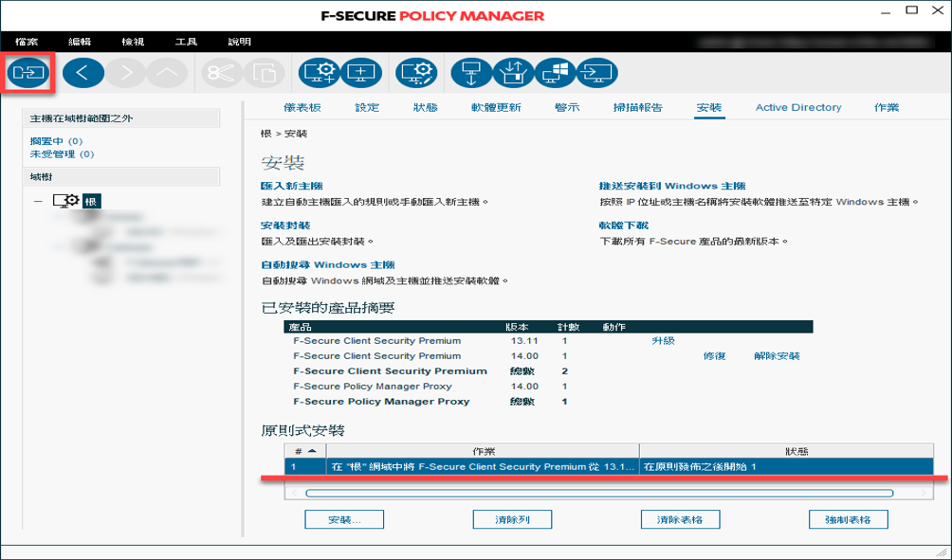Image resolution: width=952 pixels, height=560 pixels.
Task: Collapse the 根 domain tree node
Action: pyautogui.click(x=39, y=201)
